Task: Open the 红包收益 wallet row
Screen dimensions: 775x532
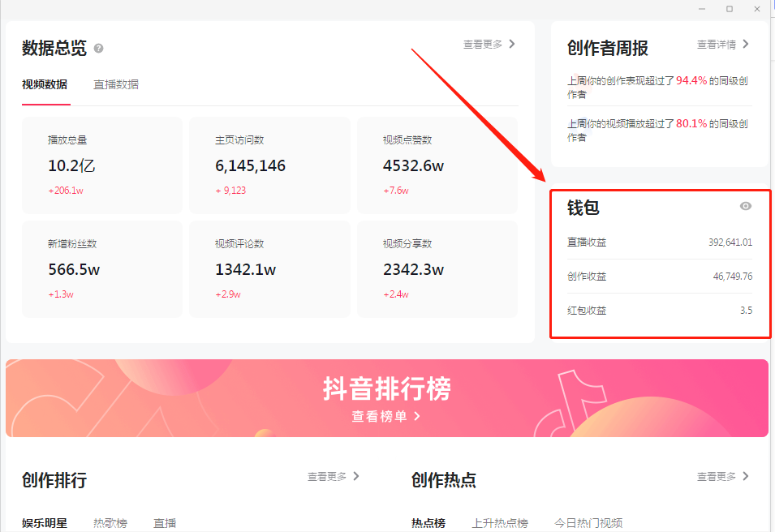Action: (660, 311)
